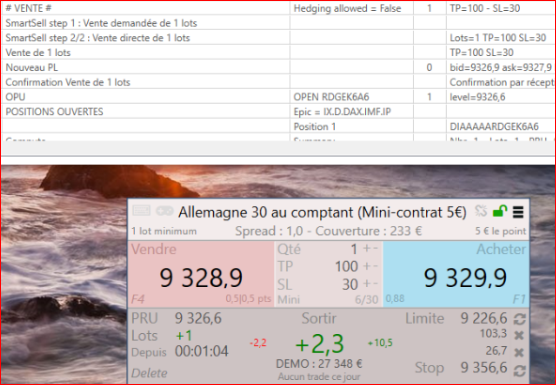Click the blue Acheter panel at 9 329,9
Screen dimensions: 556x385
point(456,274)
